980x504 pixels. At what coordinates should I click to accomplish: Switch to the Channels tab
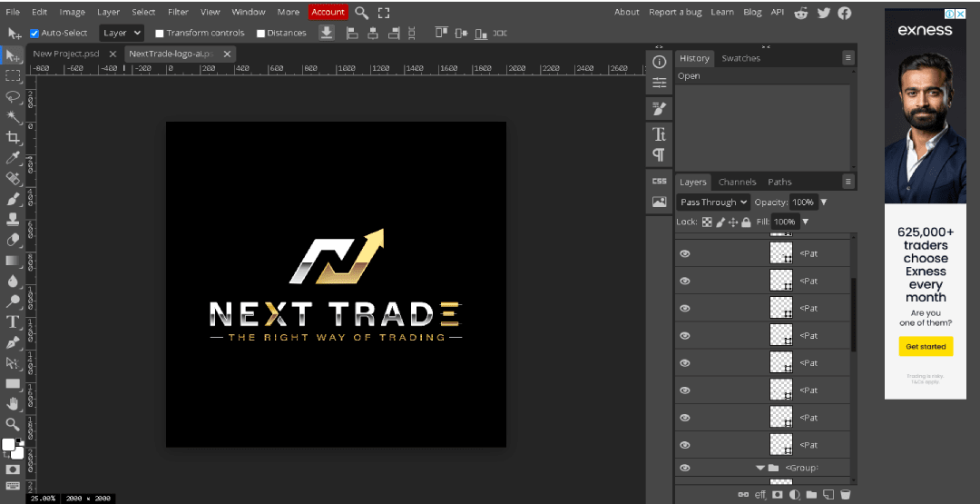click(737, 182)
